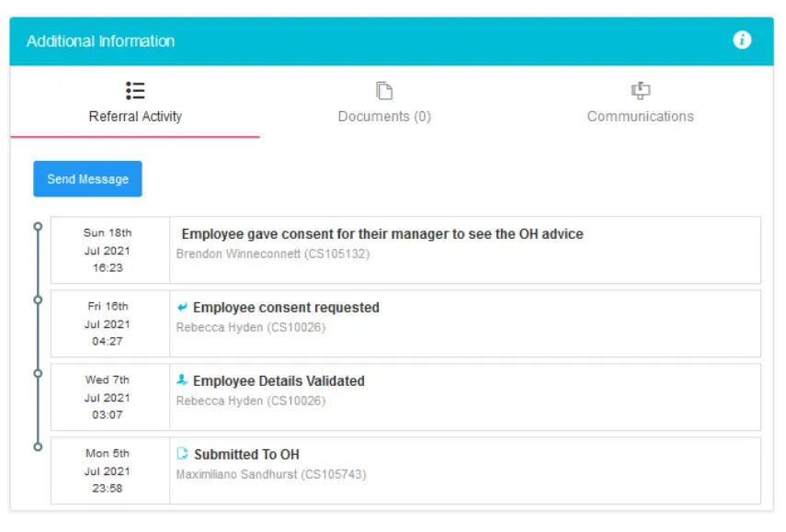Click the timeline dot for Fri 16th Jul
This screenshot has width=786, height=532.
tap(38, 300)
